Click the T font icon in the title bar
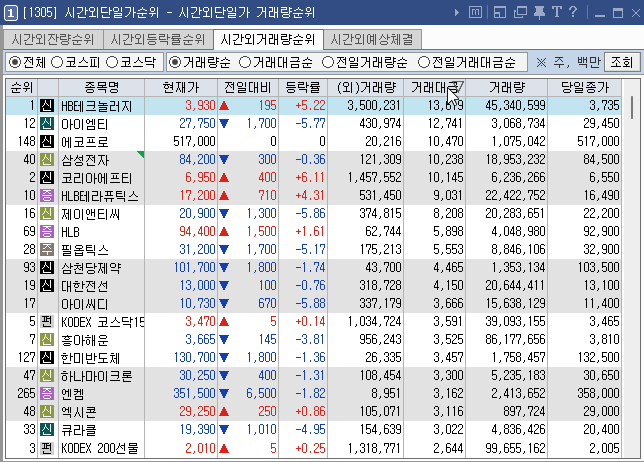Viewport: 644px width, 462px height. click(557, 12)
